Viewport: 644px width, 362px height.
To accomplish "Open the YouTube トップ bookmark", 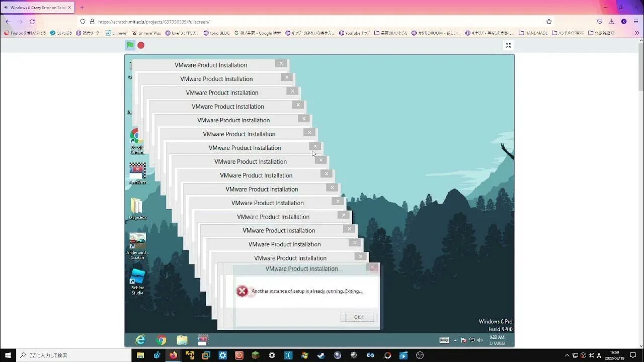I will (x=354, y=33).
